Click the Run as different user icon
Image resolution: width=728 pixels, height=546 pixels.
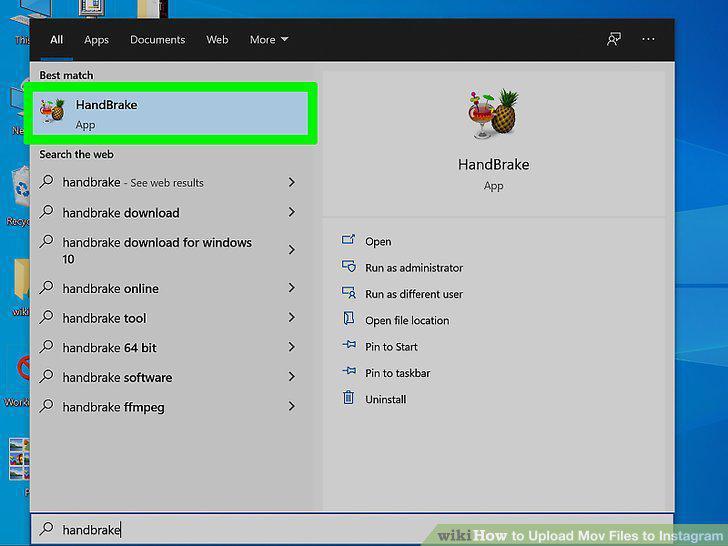point(348,292)
